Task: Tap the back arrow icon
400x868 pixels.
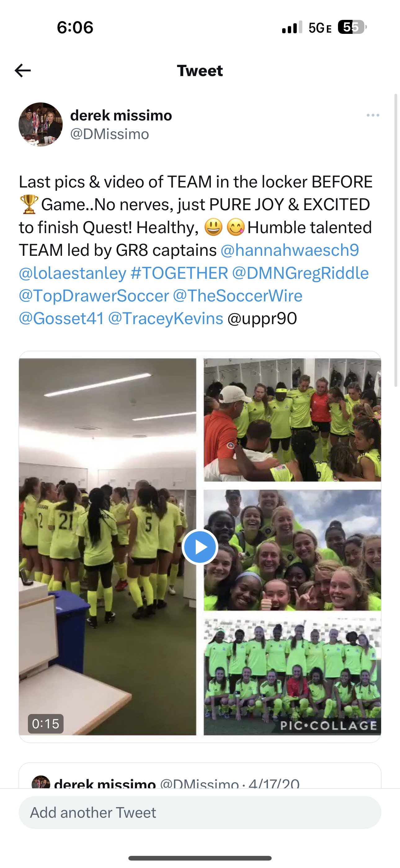Action: click(x=23, y=70)
